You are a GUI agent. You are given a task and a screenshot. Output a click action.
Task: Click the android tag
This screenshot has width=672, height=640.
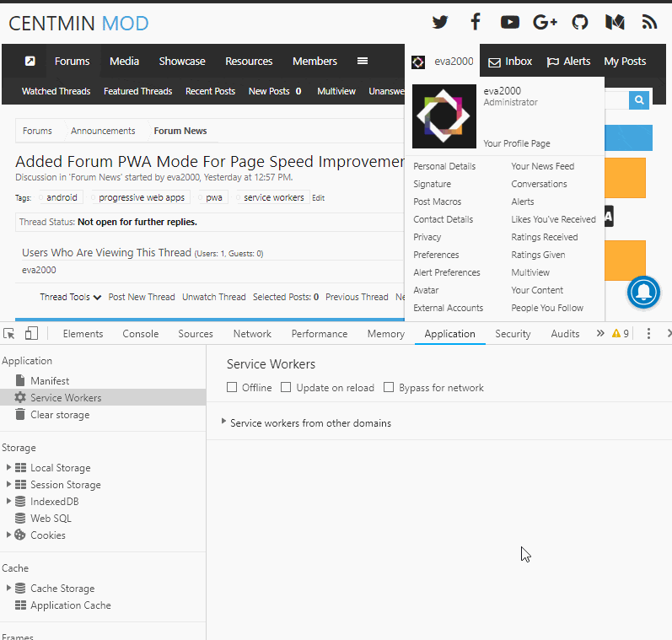point(62,197)
